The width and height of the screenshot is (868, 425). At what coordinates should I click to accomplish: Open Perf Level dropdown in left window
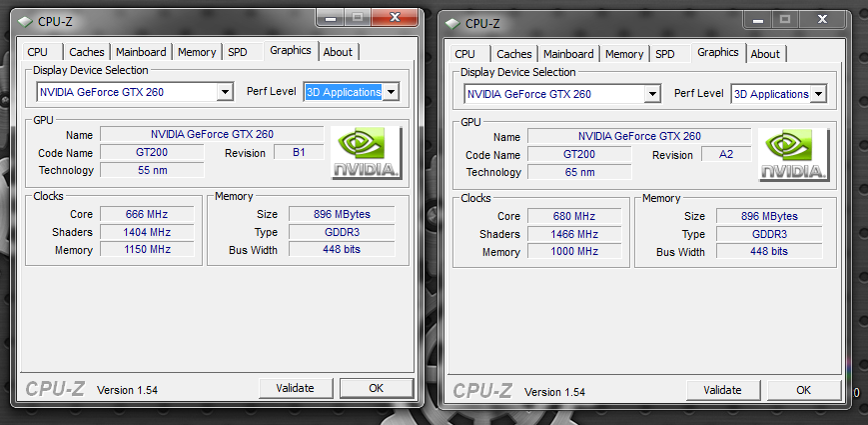click(391, 92)
